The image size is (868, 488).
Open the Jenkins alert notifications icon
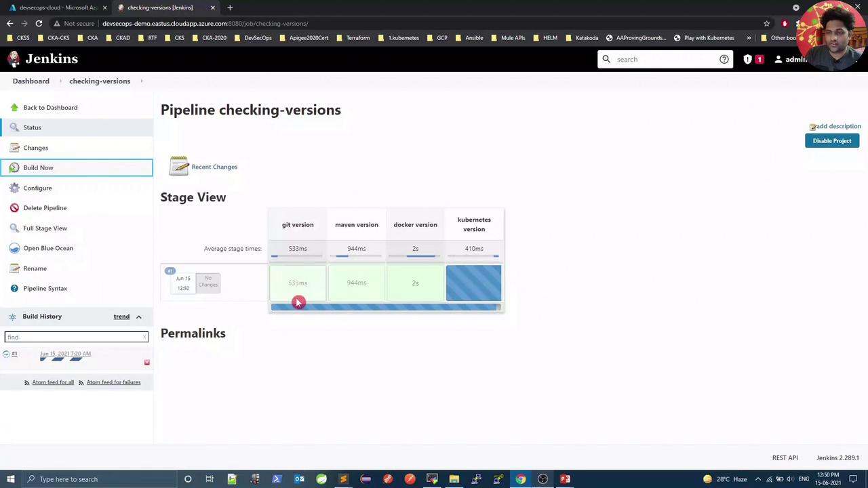[x=747, y=59]
